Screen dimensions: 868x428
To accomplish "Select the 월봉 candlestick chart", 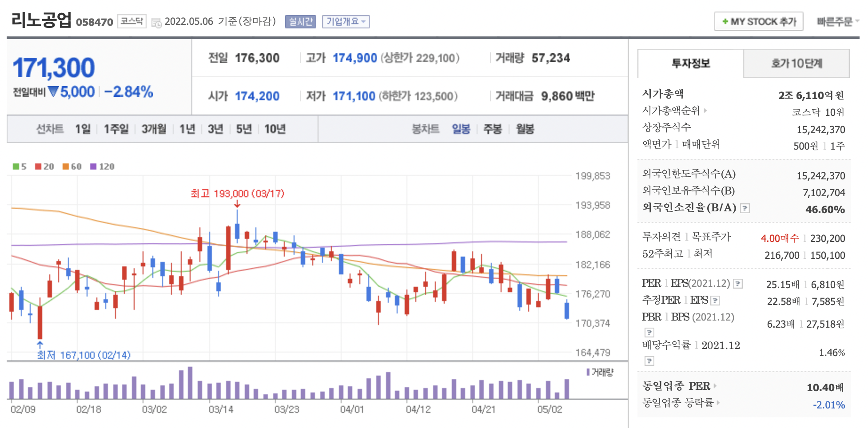I will (x=525, y=129).
